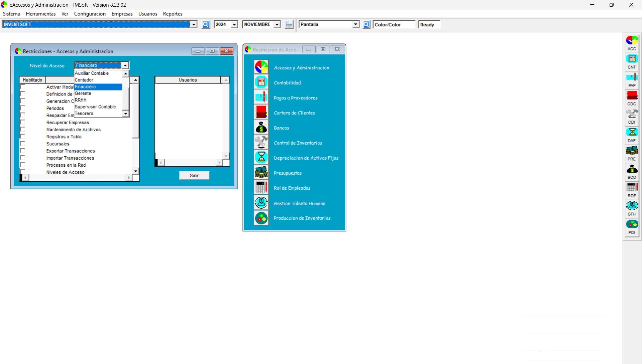
Task: Select Supervisor Contable from the access level list
Action: [95, 107]
